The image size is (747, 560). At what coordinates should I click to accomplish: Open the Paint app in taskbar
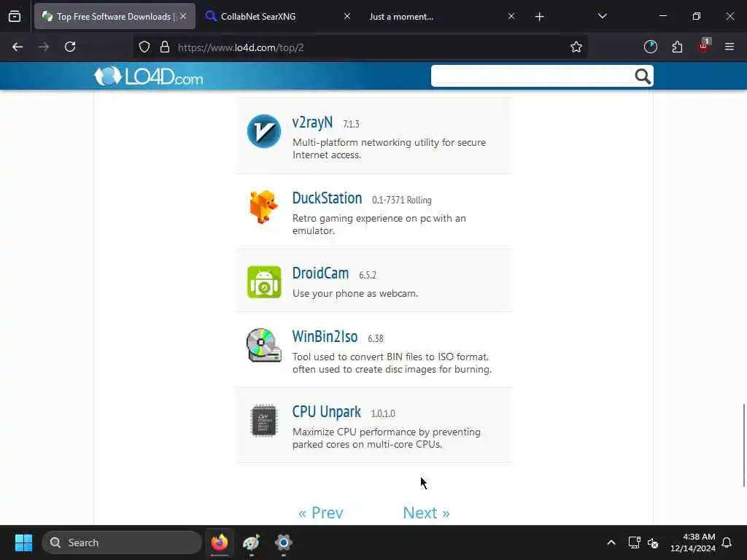click(252, 542)
